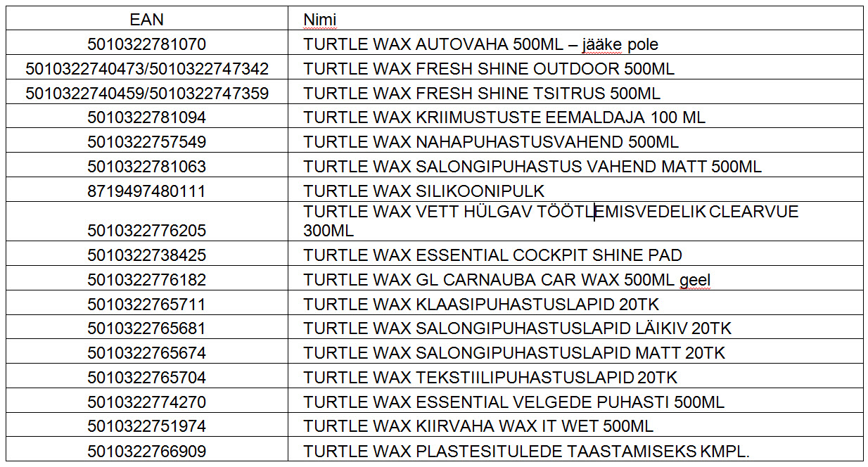Click the EAN cell 5010322765681
The height and width of the screenshot is (467, 868).
coord(147,328)
